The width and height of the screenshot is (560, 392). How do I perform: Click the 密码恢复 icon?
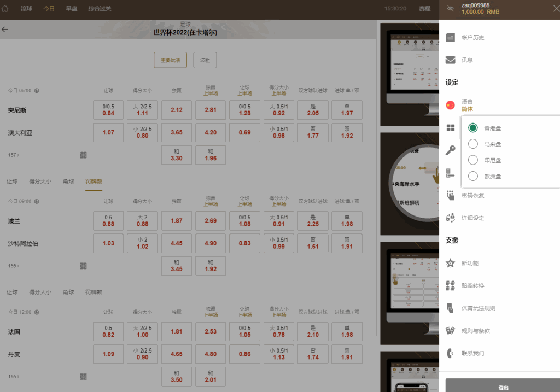click(451, 195)
